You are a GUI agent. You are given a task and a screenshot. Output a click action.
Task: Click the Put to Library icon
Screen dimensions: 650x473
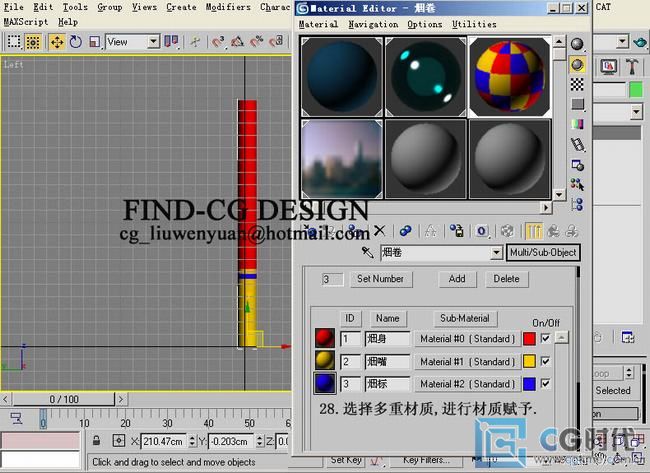click(456, 230)
